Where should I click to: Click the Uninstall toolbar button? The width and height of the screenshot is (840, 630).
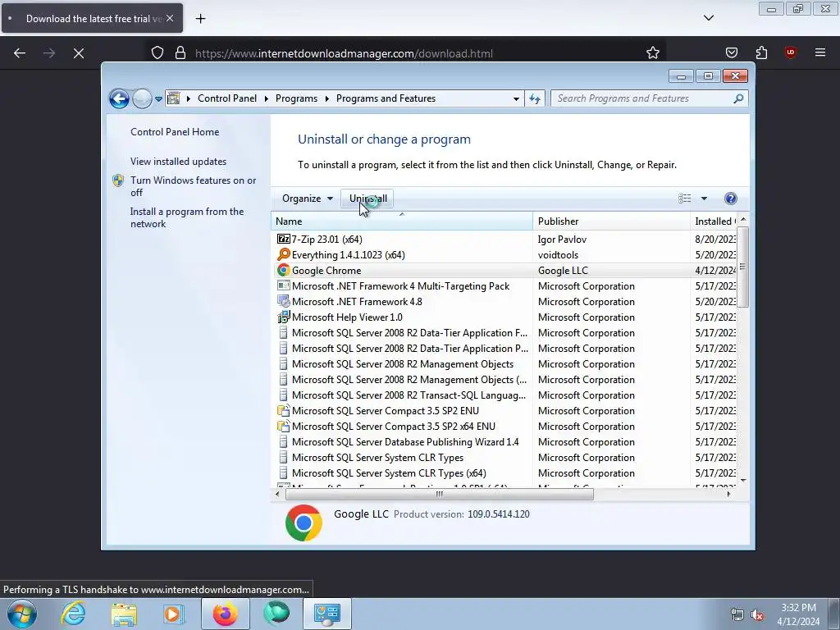click(x=367, y=199)
